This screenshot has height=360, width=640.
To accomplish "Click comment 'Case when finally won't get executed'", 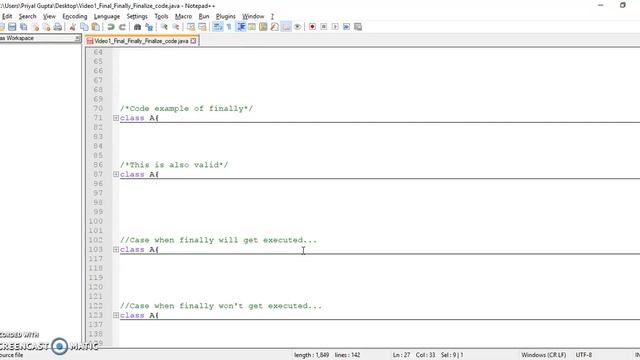I will [x=221, y=306].
